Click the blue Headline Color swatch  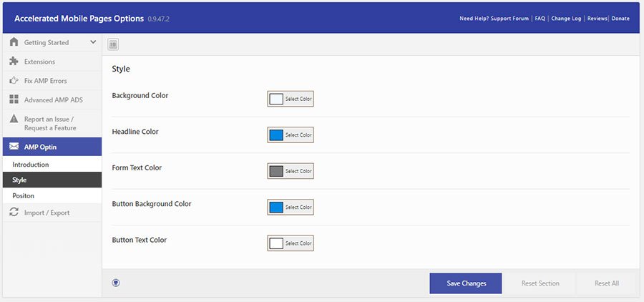point(276,135)
